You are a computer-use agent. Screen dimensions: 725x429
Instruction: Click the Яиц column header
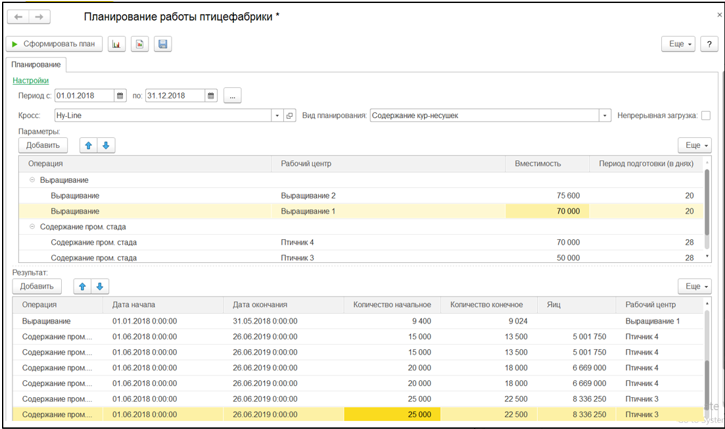577,305
